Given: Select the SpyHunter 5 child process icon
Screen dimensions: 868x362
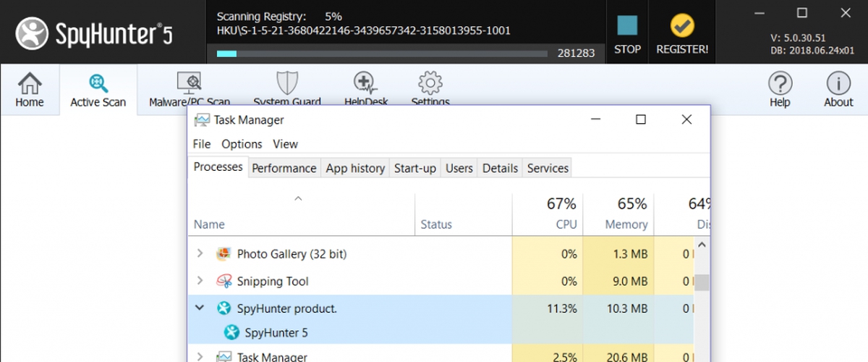Looking at the screenshot, I should [231, 333].
